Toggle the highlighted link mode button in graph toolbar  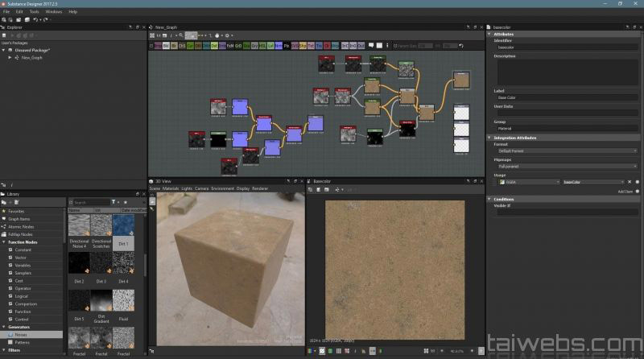pos(191,35)
